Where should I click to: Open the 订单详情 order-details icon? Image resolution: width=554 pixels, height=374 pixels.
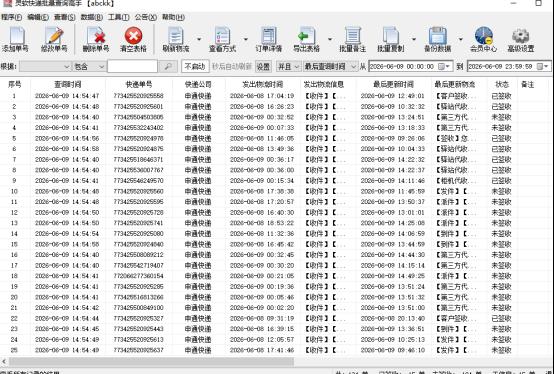[269, 39]
